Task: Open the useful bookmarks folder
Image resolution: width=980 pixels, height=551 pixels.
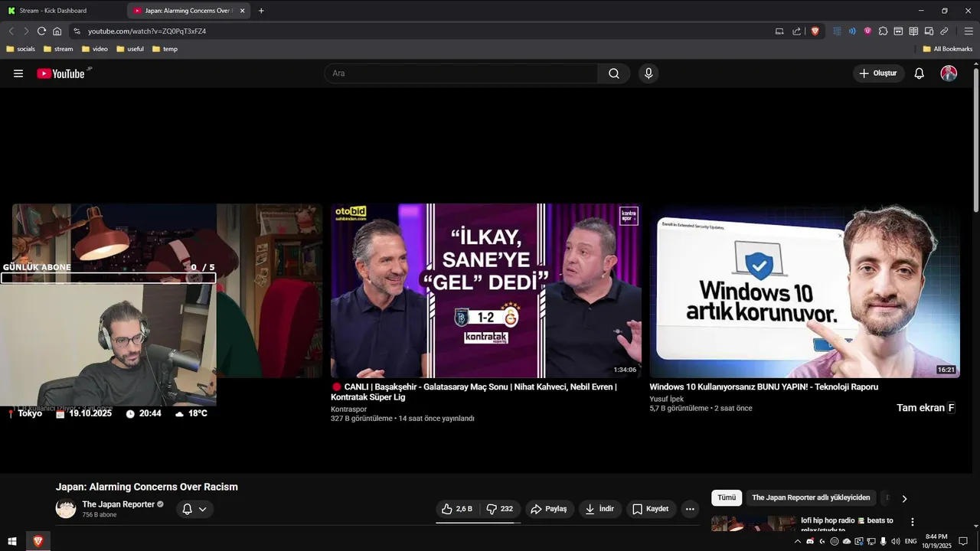Action: coord(130,49)
